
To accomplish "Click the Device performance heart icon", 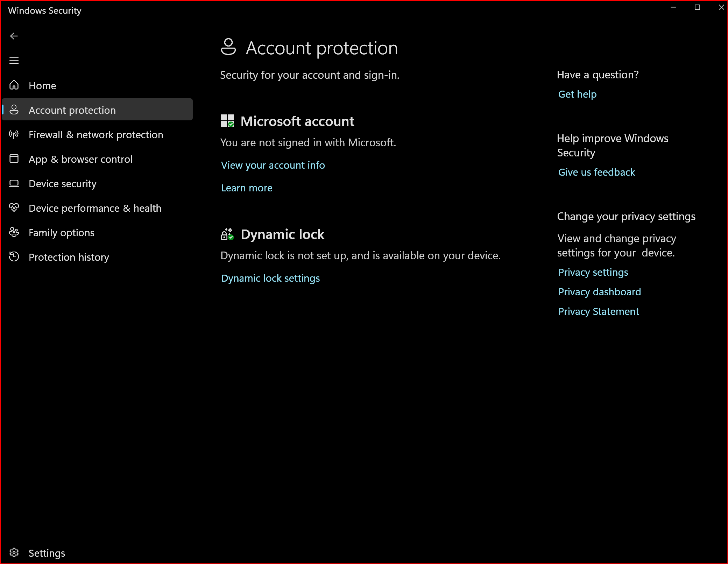I will point(14,208).
